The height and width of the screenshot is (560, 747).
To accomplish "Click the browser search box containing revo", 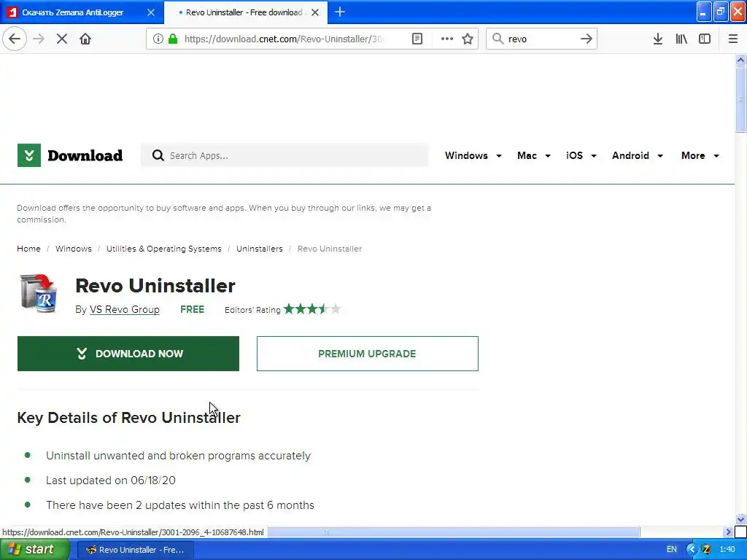I will pyautogui.click(x=542, y=39).
